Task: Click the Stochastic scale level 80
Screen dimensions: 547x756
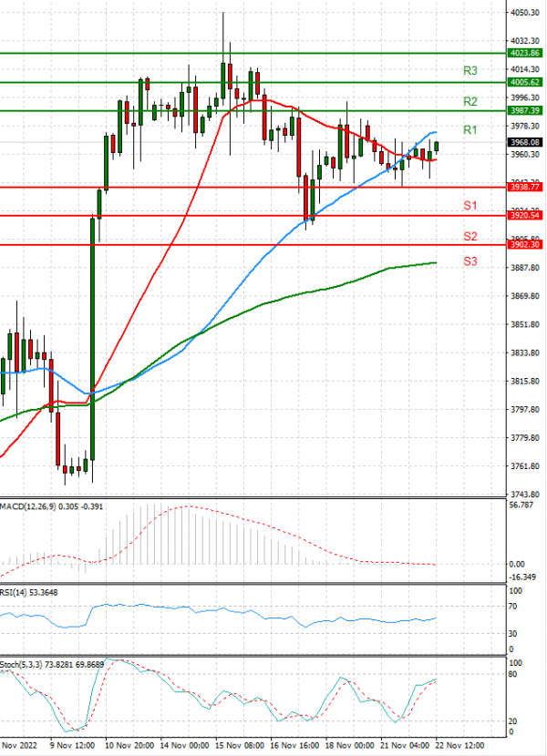Action: pos(513,674)
